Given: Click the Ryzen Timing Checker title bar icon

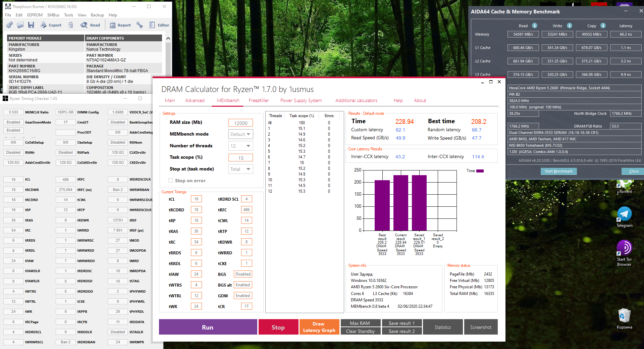Looking at the screenshot, I should 5,98.
